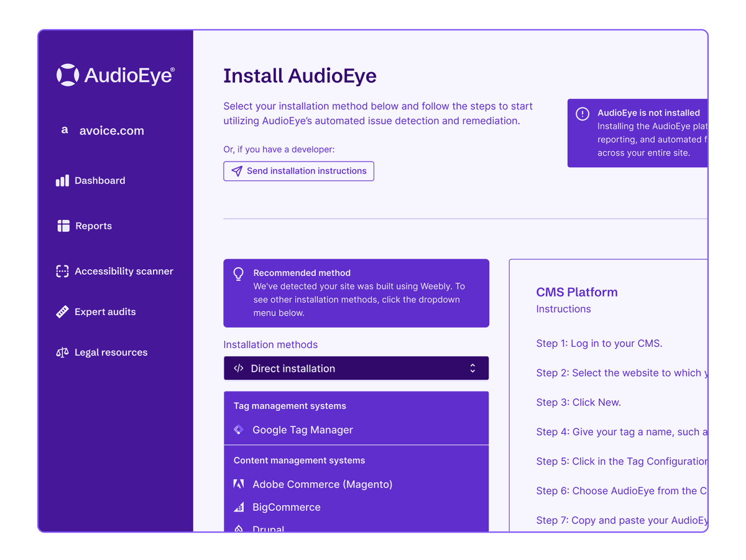Select the Dashboard bar-chart icon

tap(62, 180)
